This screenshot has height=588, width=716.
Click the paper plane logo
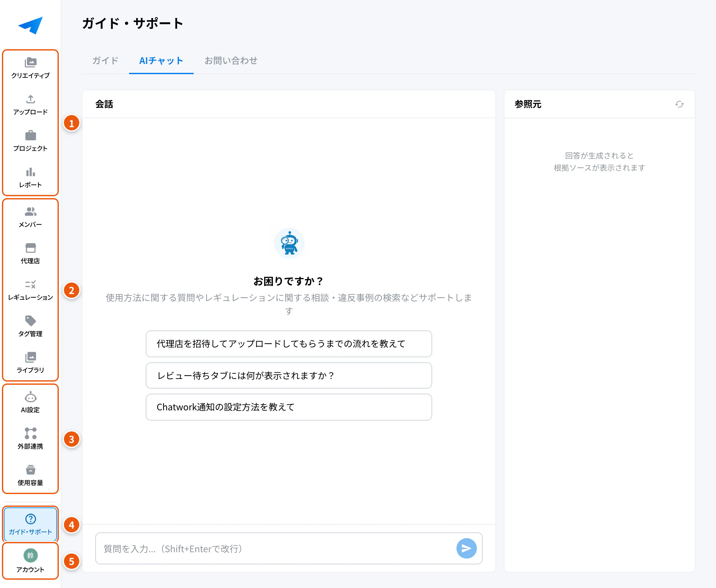[x=30, y=25]
